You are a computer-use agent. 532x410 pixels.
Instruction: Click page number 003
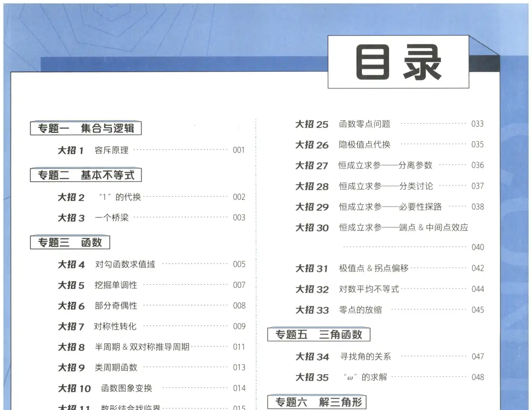(x=239, y=218)
